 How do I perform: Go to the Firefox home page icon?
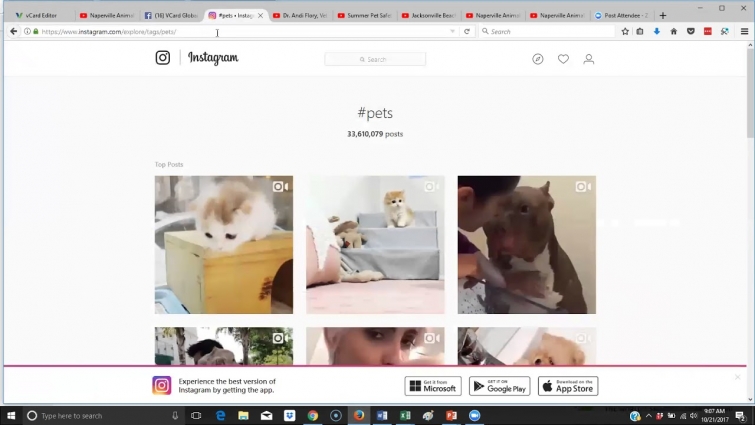tap(674, 31)
